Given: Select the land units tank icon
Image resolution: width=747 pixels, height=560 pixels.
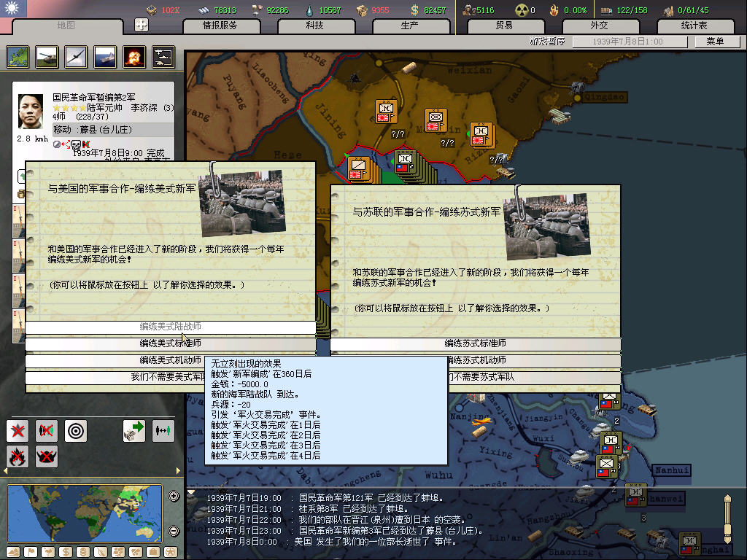Looking at the screenshot, I should point(47,57).
